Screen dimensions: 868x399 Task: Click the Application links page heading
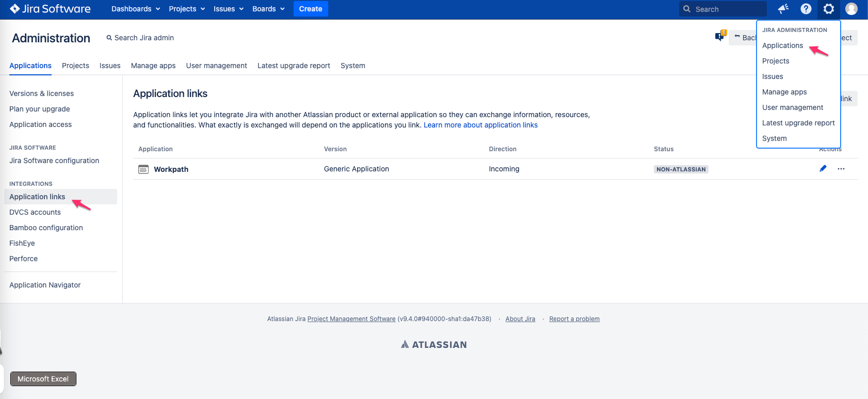(170, 93)
